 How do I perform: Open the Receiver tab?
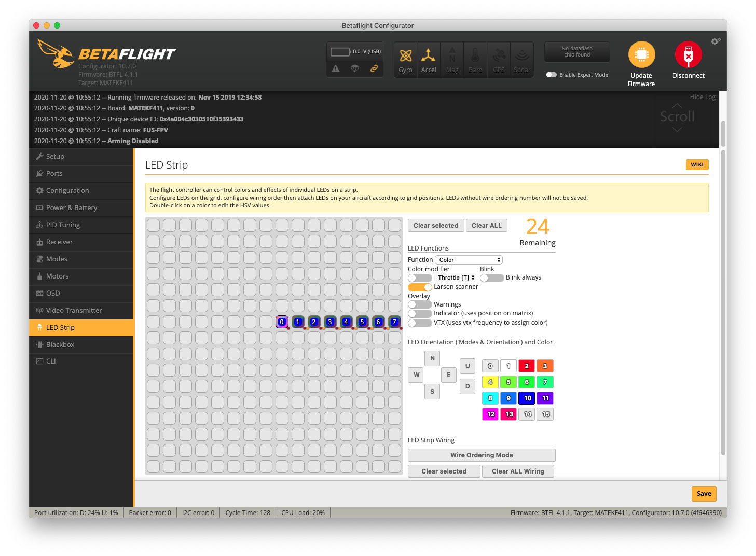coord(81,242)
